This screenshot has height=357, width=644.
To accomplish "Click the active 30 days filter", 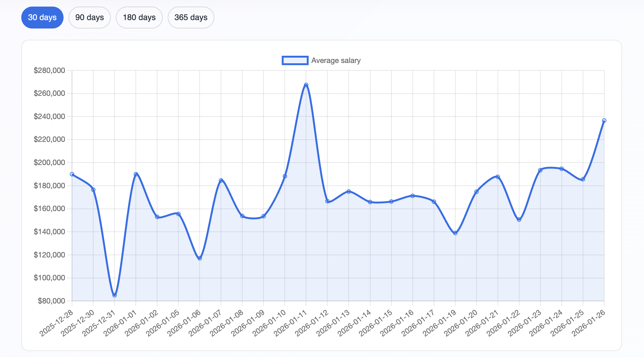I will (x=42, y=18).
